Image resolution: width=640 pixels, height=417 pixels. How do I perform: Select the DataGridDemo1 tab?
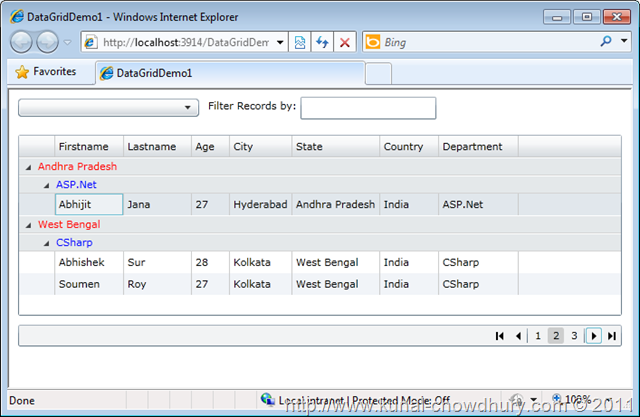(x=229, y=73)
